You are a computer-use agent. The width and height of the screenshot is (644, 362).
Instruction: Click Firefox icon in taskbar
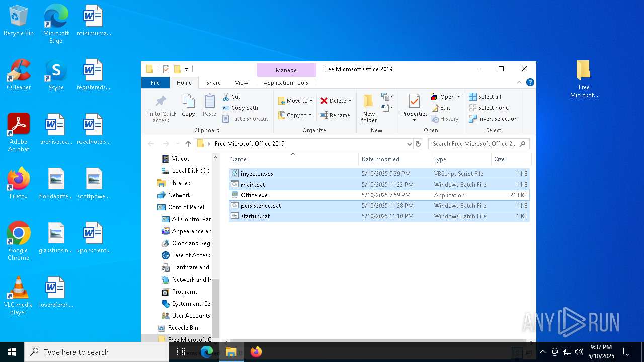coord(256,352)
